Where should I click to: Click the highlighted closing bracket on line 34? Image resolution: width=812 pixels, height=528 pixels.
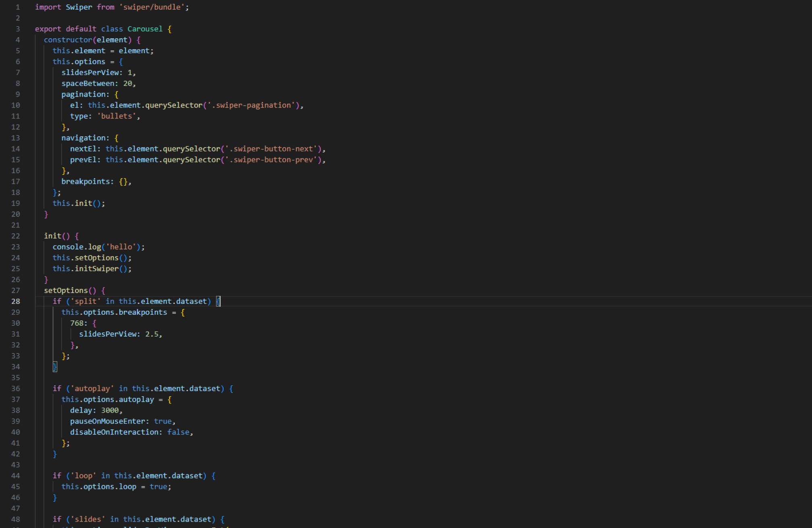[55, 367]
